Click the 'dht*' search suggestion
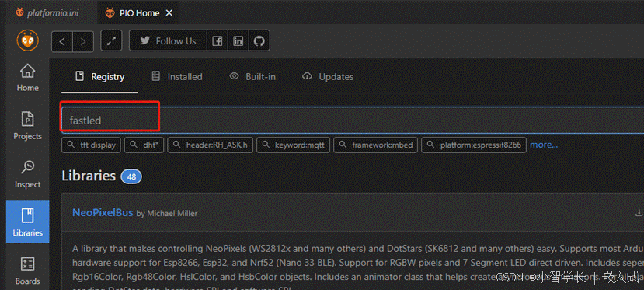 tap(144, 145)
